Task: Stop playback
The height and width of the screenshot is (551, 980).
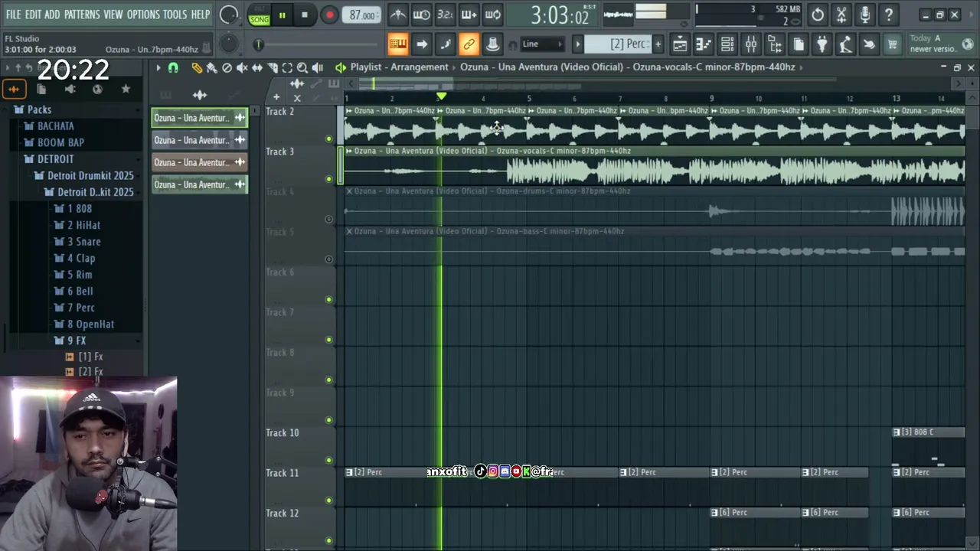Action: click(x=305, y=15)
